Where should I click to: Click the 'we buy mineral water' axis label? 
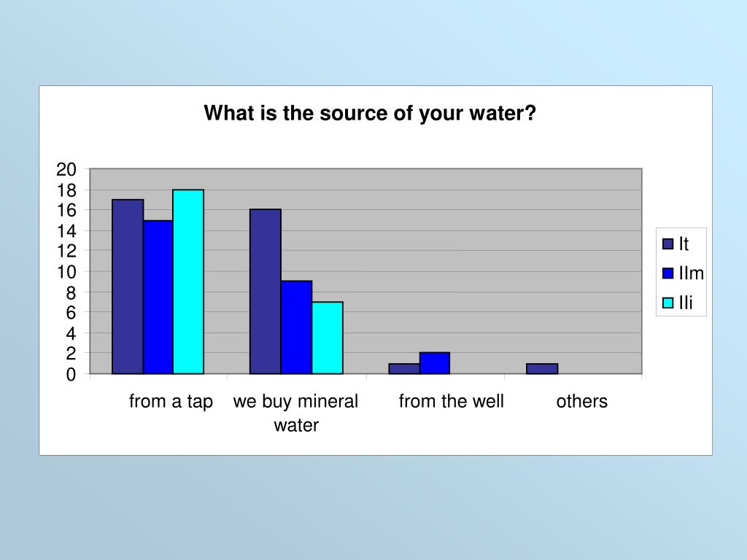click(x=295, y=413)
